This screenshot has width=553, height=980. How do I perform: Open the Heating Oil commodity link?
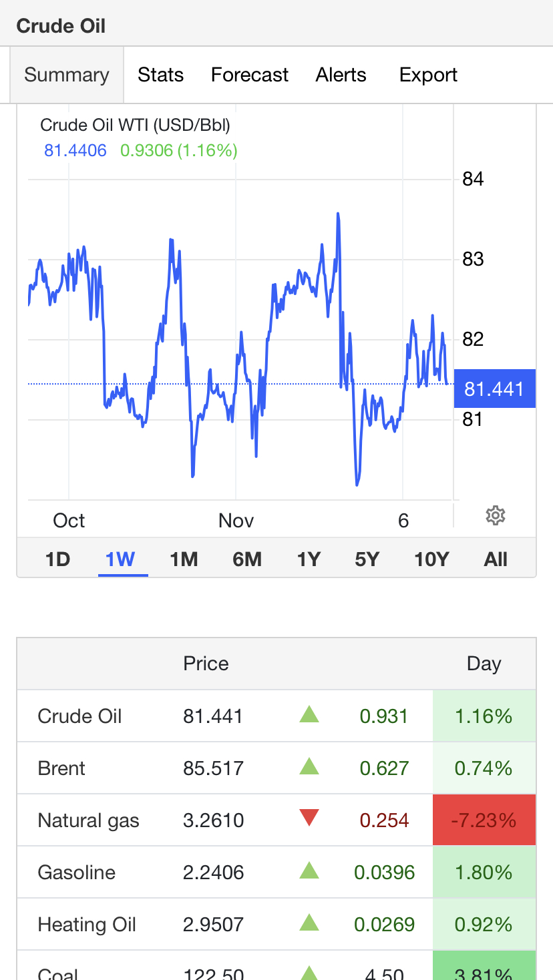pos(87,925)
